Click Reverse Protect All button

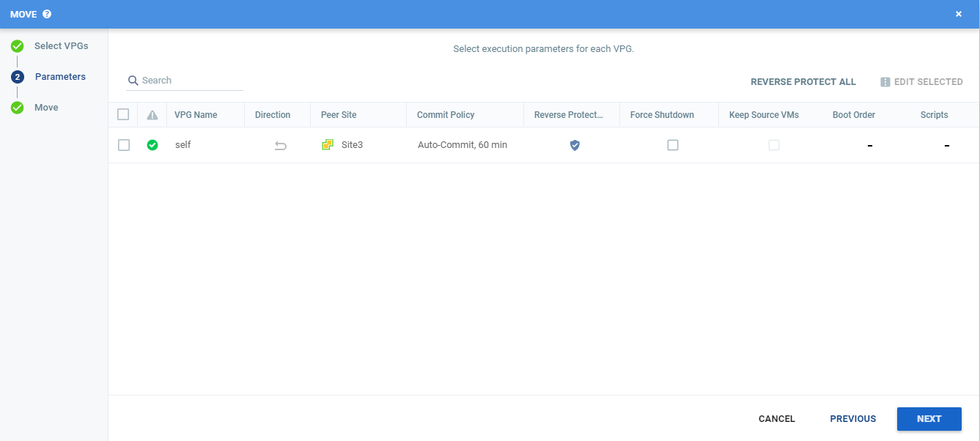(803, 82)
